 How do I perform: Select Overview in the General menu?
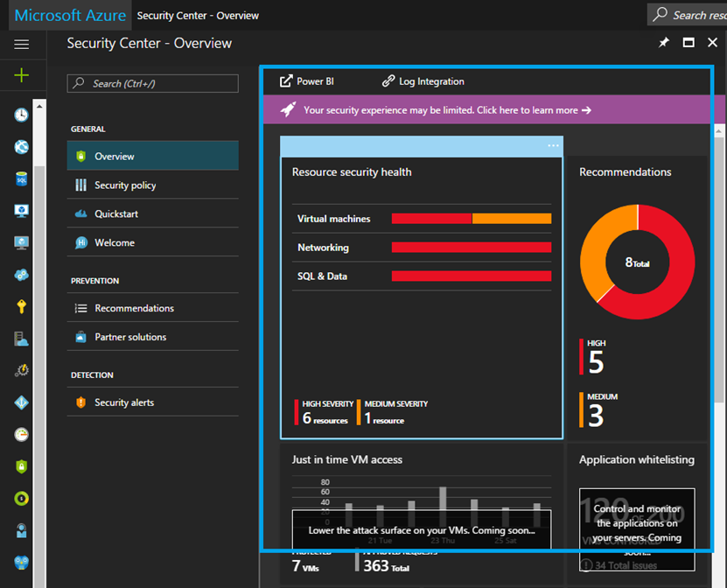coord(152,156)
